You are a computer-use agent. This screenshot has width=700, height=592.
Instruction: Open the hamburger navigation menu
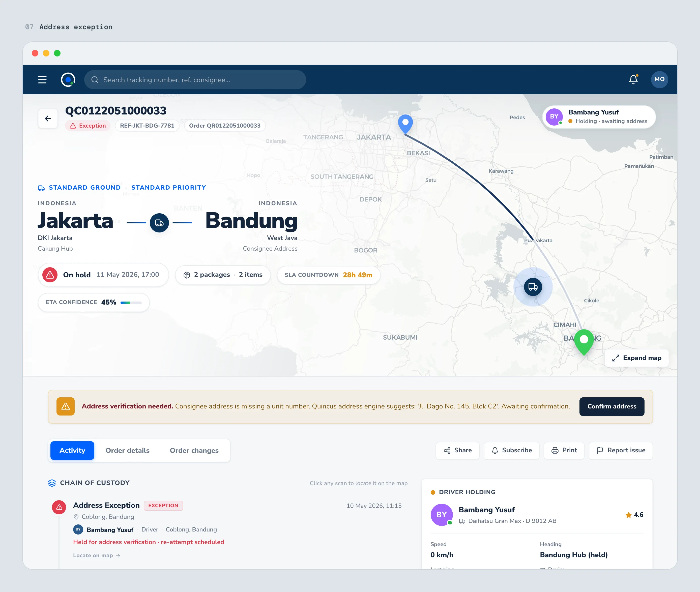pyautogui.click(x=42, y=80)
